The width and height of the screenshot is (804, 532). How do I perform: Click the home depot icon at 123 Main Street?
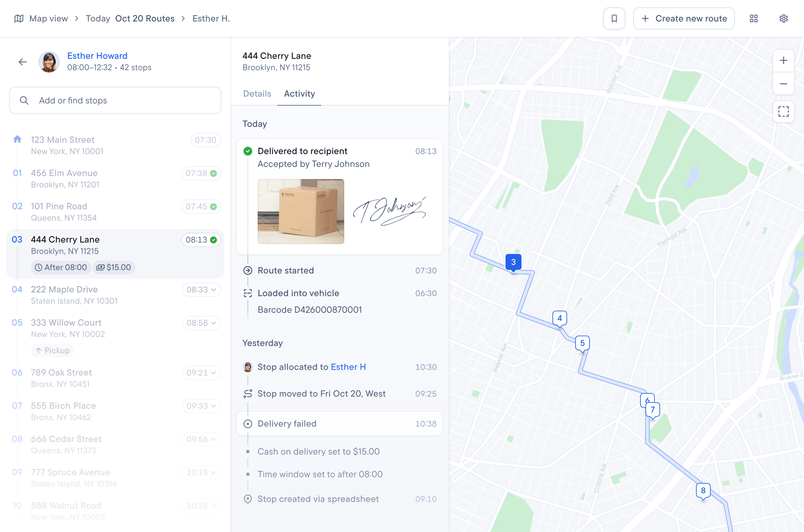point(17,139)
